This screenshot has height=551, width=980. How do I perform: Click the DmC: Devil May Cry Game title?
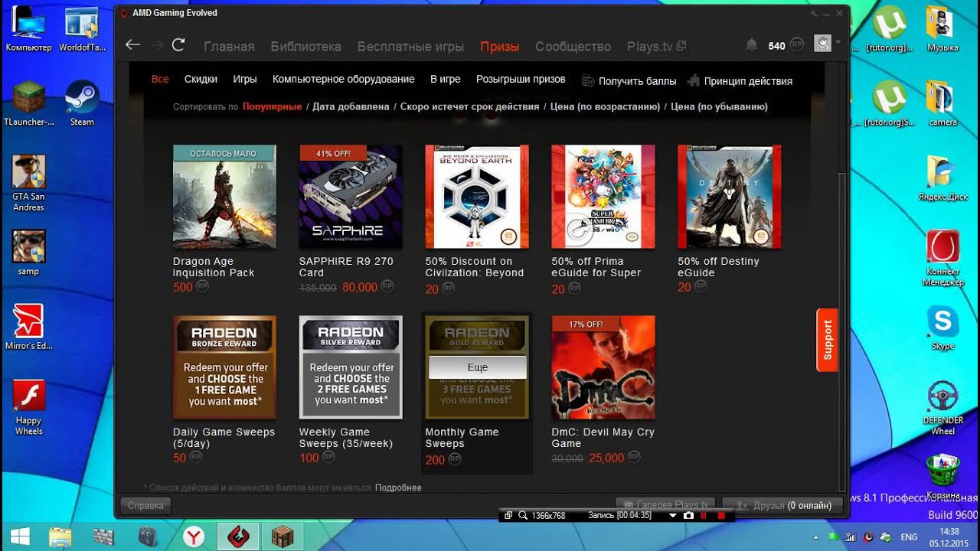603,438
